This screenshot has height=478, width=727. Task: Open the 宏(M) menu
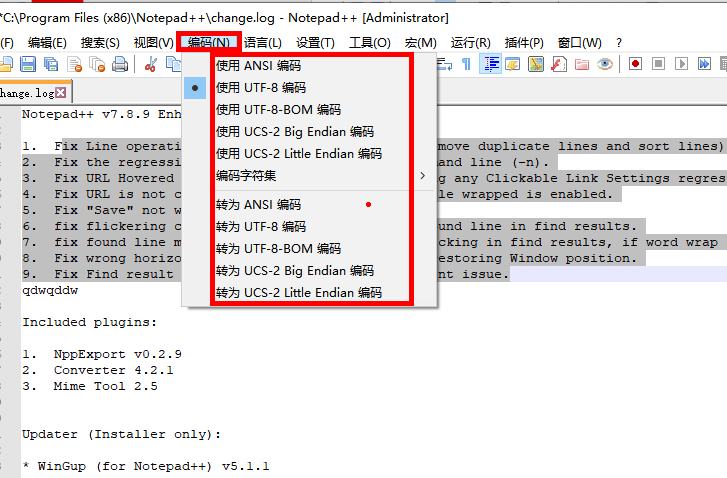tap(420, 43)
